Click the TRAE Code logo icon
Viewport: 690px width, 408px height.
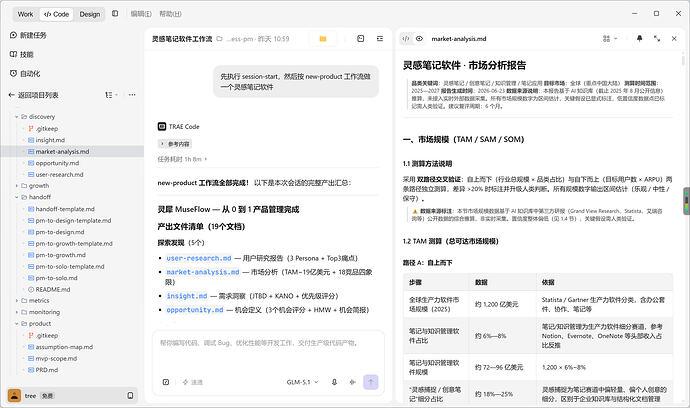coord(161,126)
